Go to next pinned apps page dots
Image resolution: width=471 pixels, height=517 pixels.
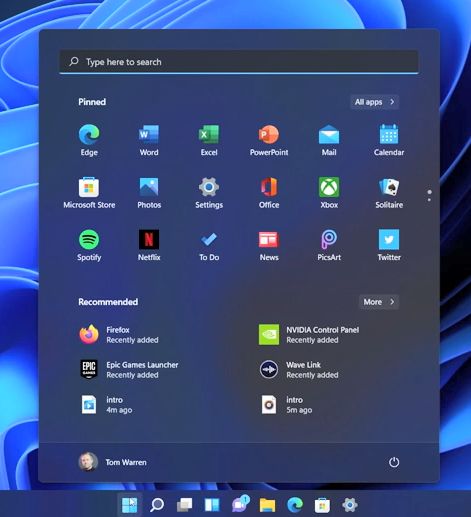point(429,196)
